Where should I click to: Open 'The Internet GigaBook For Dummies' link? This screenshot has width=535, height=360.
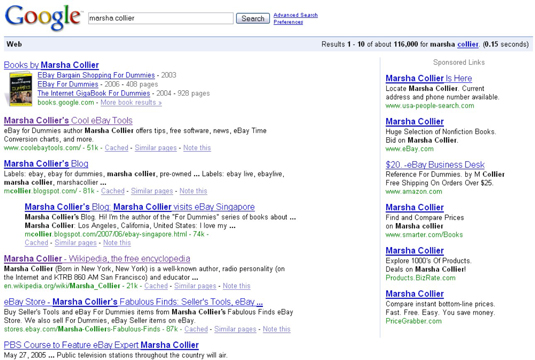tap(93, 93)
